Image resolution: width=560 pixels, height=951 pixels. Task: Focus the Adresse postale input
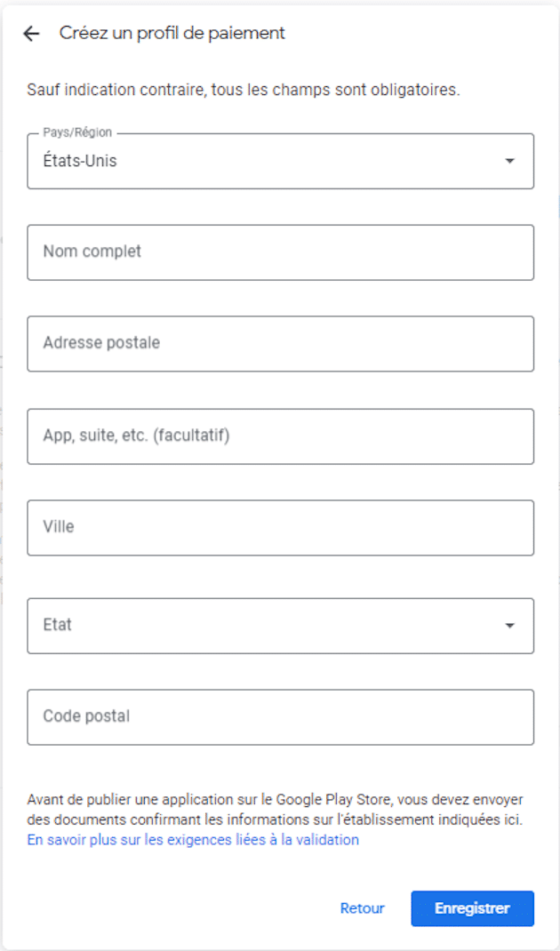click(280, 344)
